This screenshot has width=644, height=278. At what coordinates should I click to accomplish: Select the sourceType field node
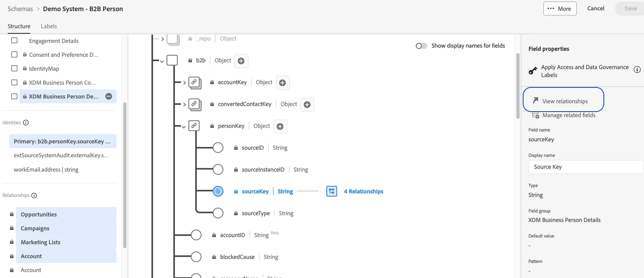[218, 213]
